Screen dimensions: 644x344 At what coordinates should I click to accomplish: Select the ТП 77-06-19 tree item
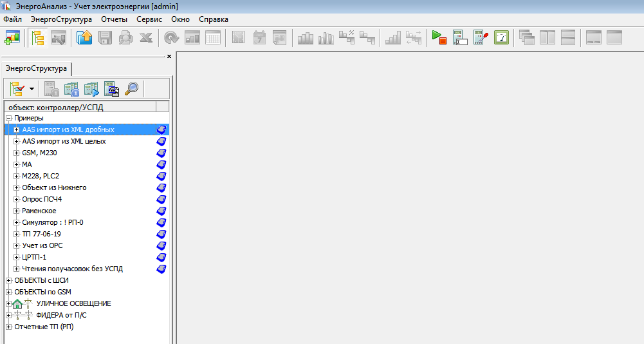point(41,234)
